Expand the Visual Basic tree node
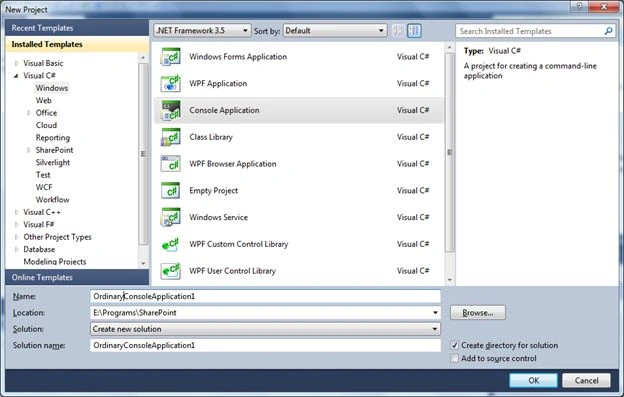 (16, 63)
